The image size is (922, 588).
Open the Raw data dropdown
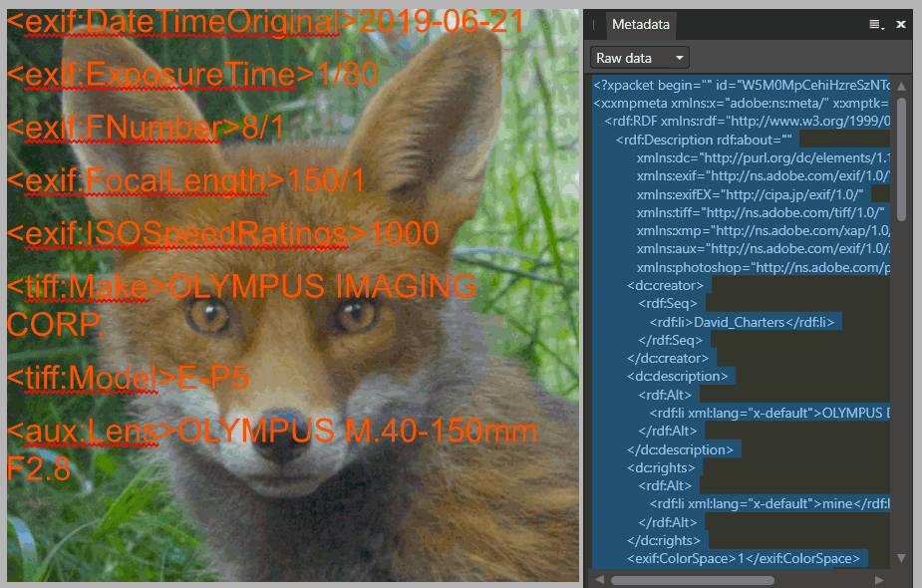(x=639, y=59)
